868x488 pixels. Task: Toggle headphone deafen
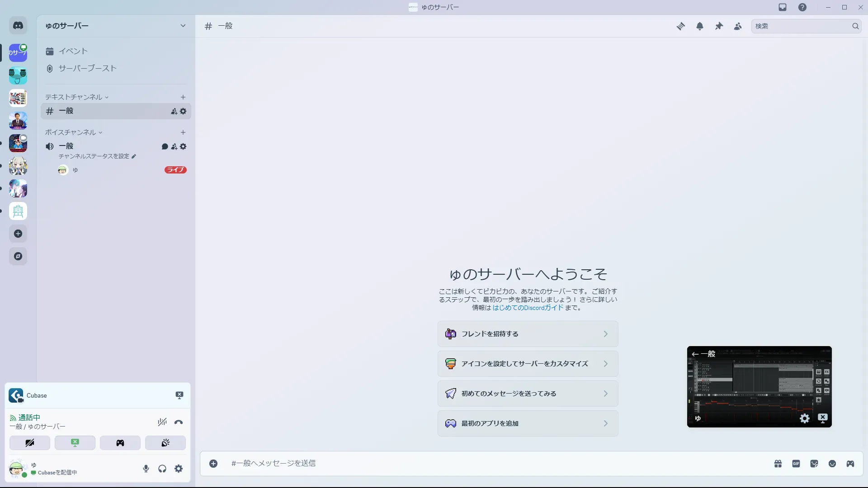click(x=162, y=469)
